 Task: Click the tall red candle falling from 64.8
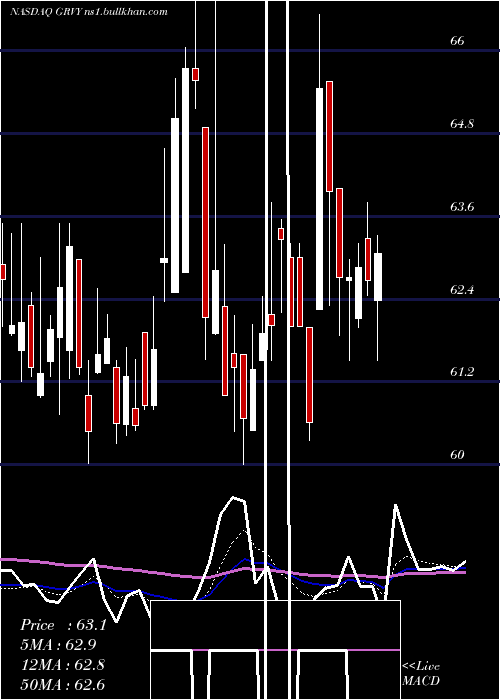[205, 222]
